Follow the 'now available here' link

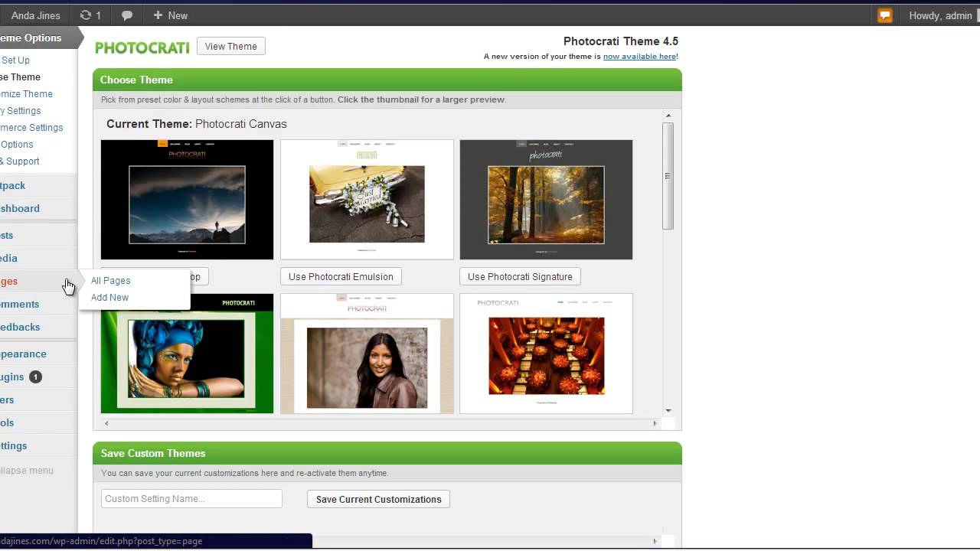point(639,57)
